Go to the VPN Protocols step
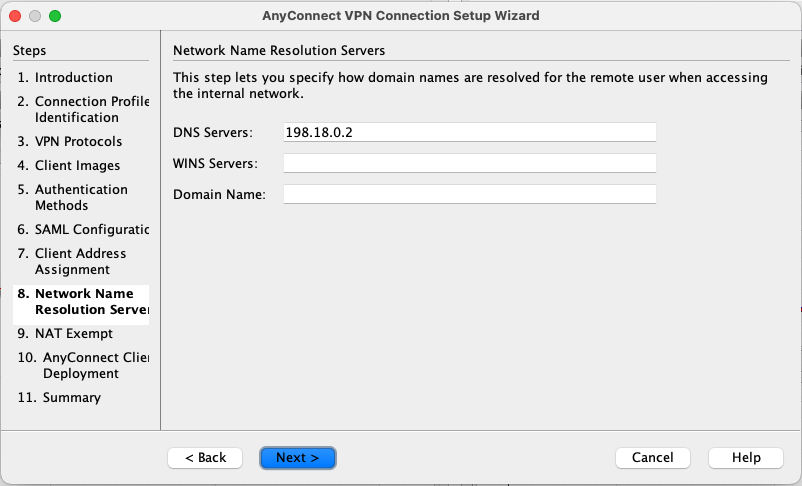802x486 pixels. pyautogui.click(x=77, y=141)
